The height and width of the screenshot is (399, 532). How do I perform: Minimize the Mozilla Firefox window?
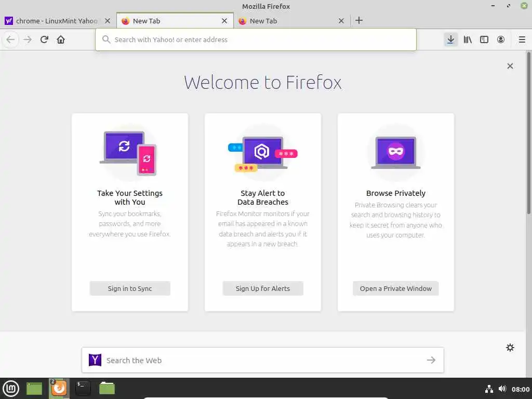click(493, 6)
